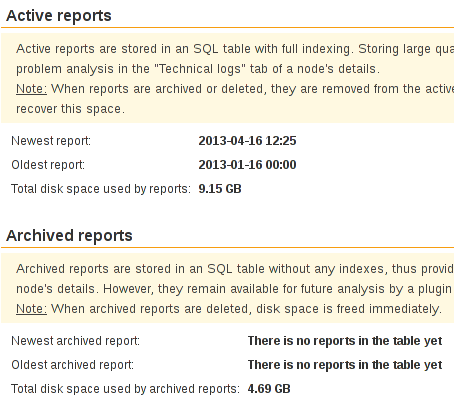Click newest archived 'There is no reports' message
Image resolution: width=454 pixels, height=407 pixels.
[345, 341]
